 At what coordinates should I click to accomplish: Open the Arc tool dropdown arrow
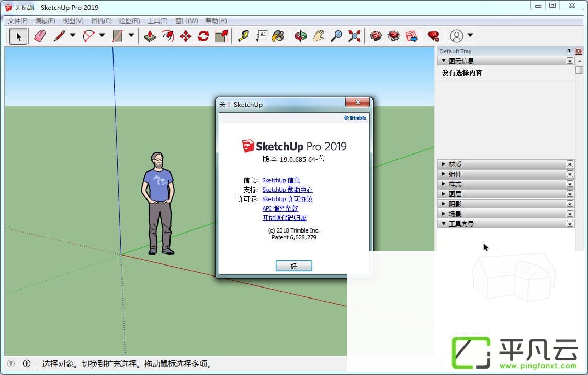point(102,35)
